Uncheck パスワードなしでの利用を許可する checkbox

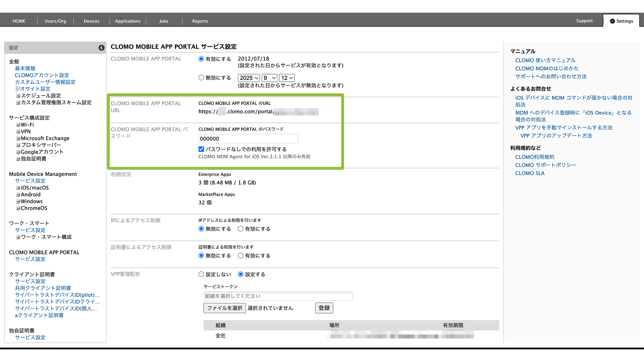click(201, 149)
